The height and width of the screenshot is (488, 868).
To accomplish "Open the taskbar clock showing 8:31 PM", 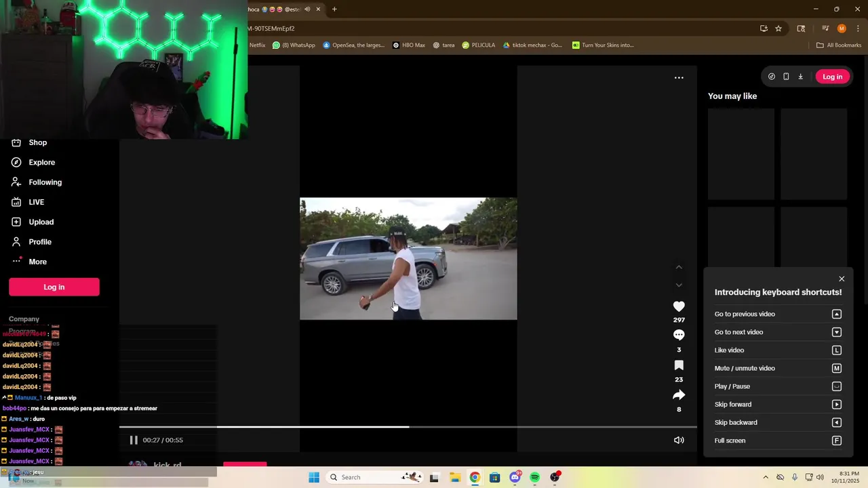I will 846,477.
